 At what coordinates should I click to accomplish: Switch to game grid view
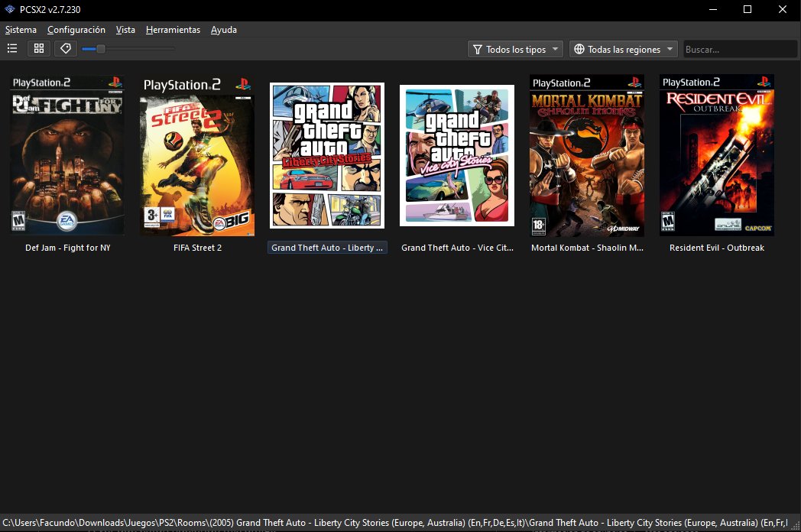pos(39,49)
